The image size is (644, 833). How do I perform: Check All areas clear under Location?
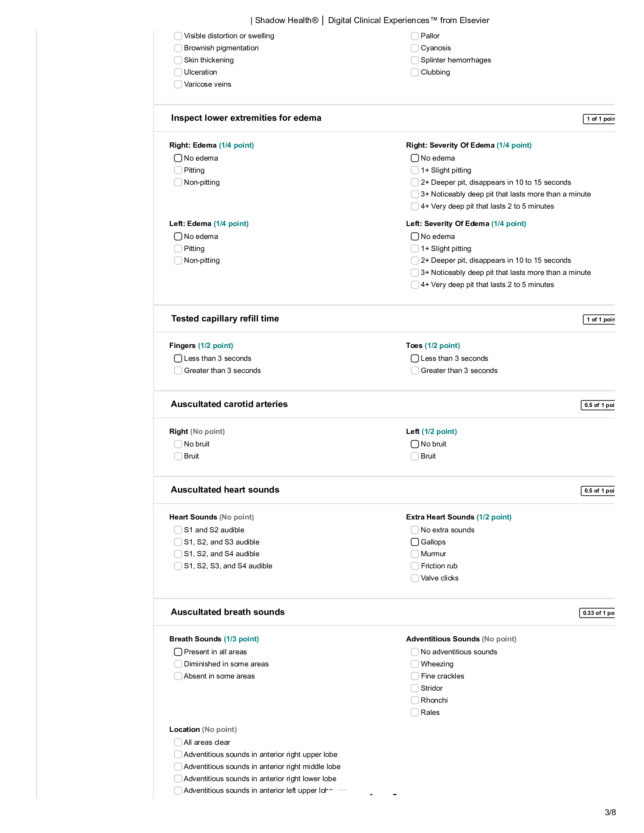tap(178, 742)
